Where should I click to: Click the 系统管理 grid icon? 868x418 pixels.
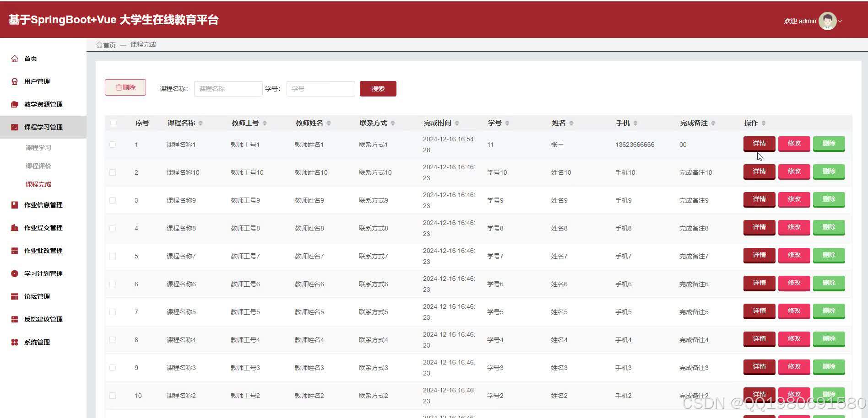[x=15, y=342]
